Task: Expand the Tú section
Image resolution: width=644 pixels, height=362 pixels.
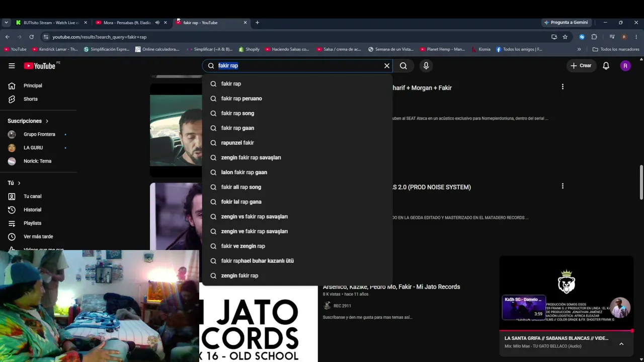Action: pyautogui.click(x=14, y=183)
